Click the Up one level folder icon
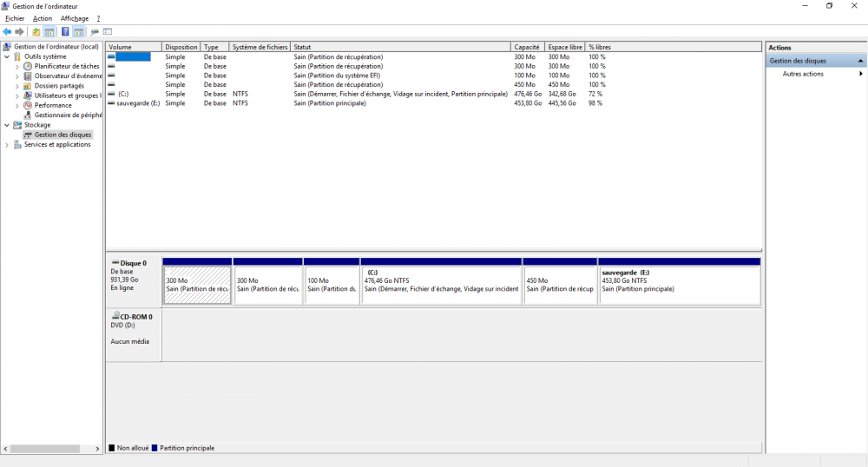The width and height of the screenshot is (868, 467). click(36, 32)
